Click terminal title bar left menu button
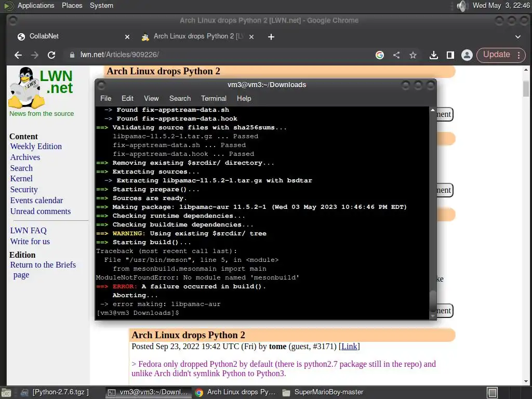The width and height of the screenshot is (532, 399). pyautogui.click(x=101, y=85)
